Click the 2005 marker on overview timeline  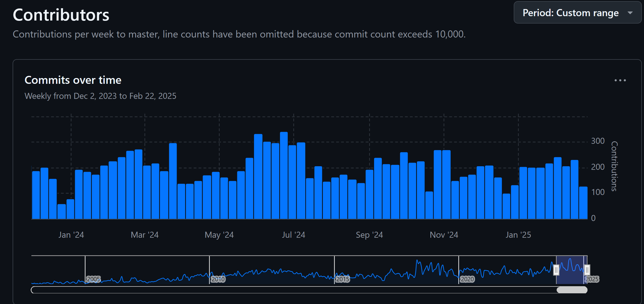(x=93, y=279)
